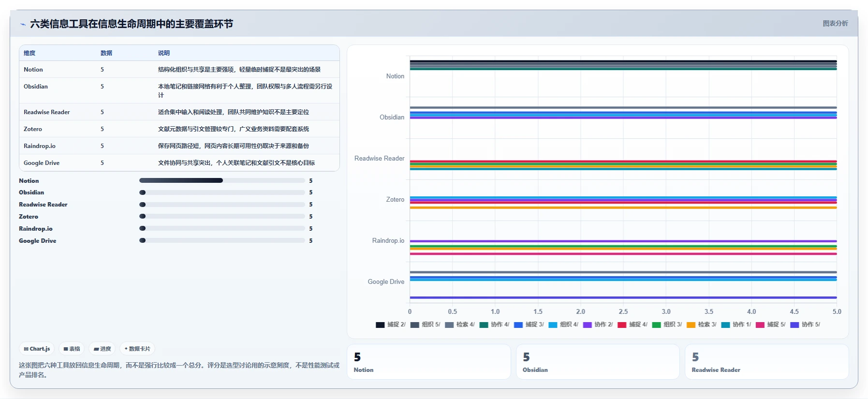
Task: Click the Google Drive chart axis label
Action: point(386,282)
